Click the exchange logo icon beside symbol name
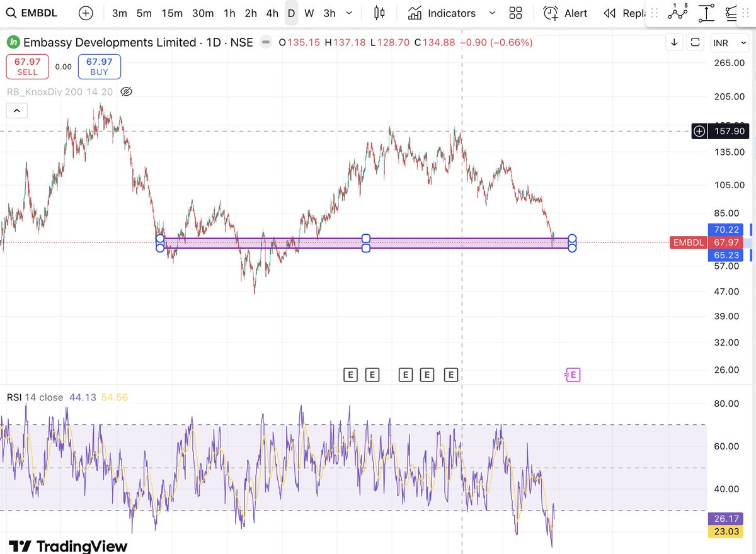 (x=13, y=43)
